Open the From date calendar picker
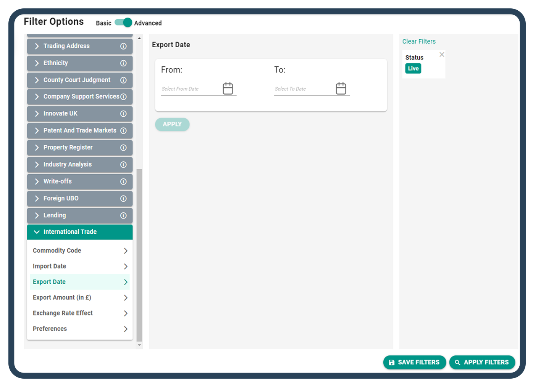Screen dimensions: 533x392 (x=228, y=88)
